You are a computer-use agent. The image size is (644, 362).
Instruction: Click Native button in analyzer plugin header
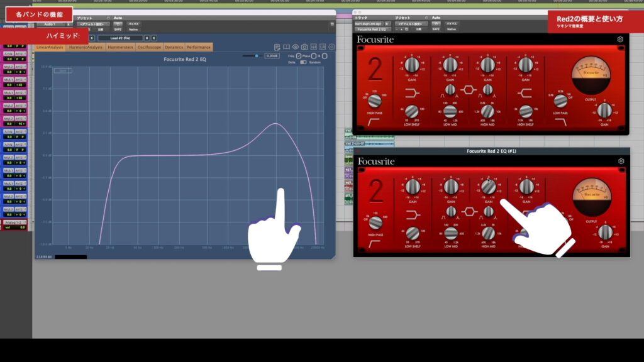pos(133,30)
